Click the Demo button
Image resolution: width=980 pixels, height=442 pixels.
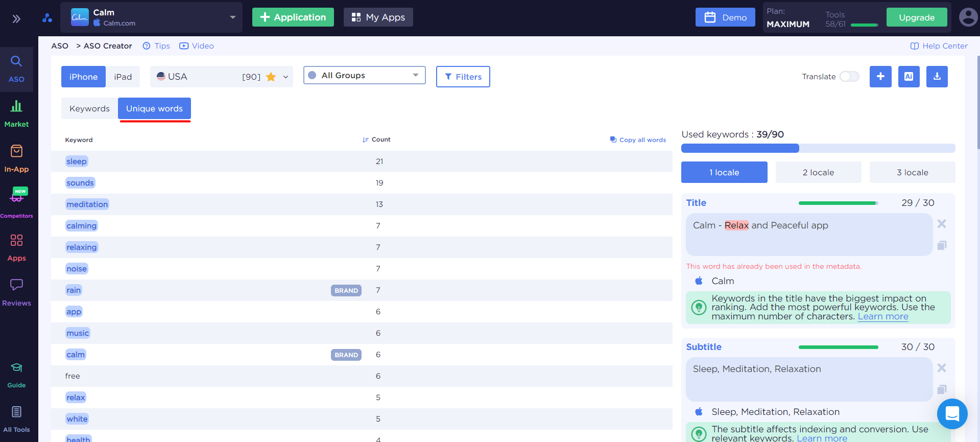[725, 17]
